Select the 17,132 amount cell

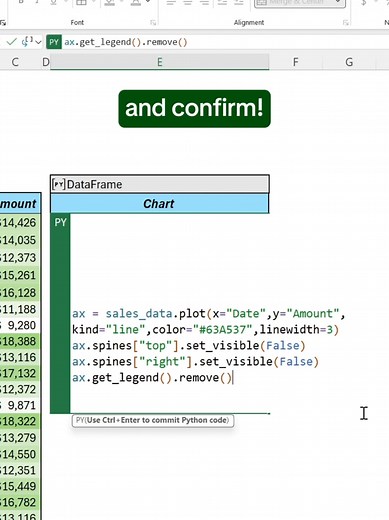tap(20, 373)
